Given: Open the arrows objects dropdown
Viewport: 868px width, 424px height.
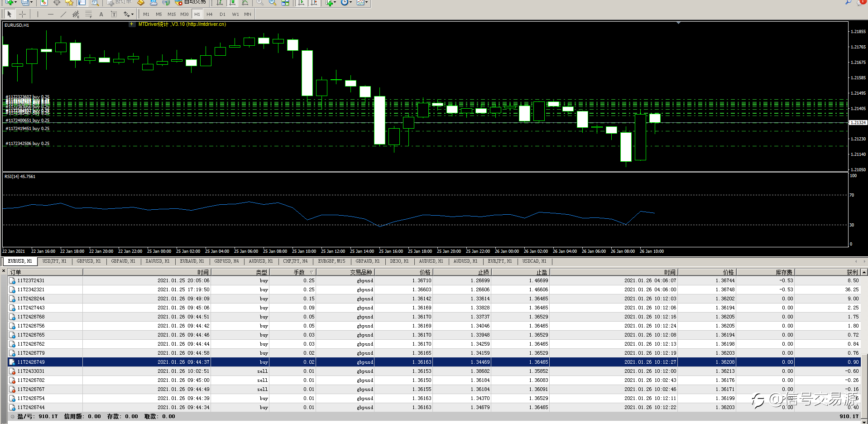Looking at the screenshot, I should click(x=129, y=14).
